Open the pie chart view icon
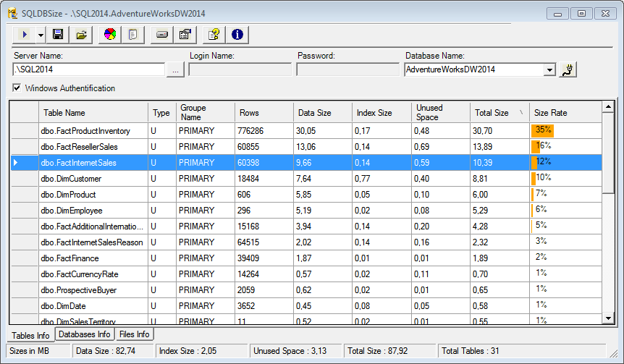The image size is (624, 364). click(109, 34)
